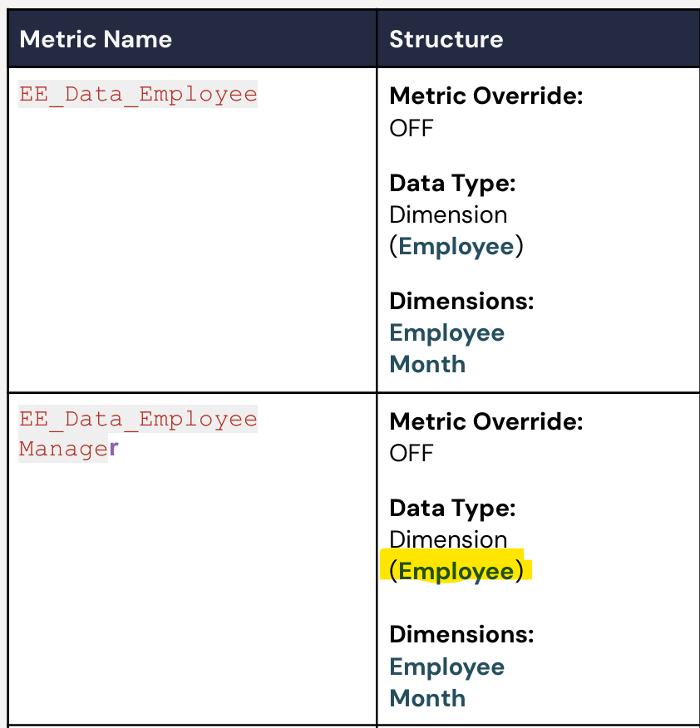Image resolution: width=700 pixels, height=728 pixels.
Task: Click the Dimensions label for EE_Data_Employee
Action: click(461, 301)
